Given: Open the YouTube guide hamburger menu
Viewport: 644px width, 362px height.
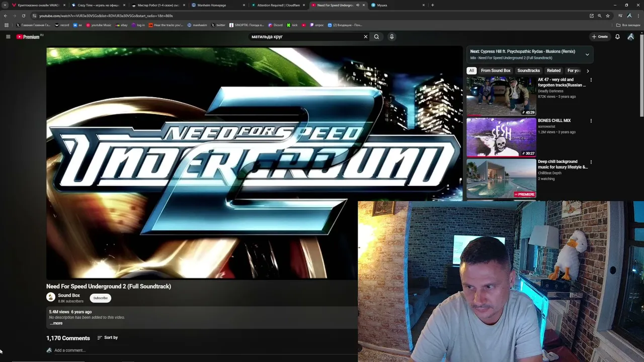Looking at the screenshot, I should pos(8,37).
